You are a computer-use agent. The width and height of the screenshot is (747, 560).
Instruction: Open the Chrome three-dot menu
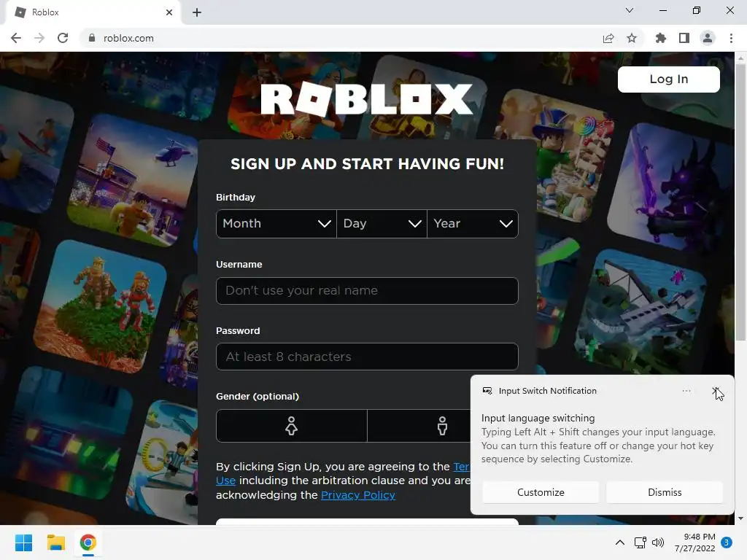click(731, 38)
